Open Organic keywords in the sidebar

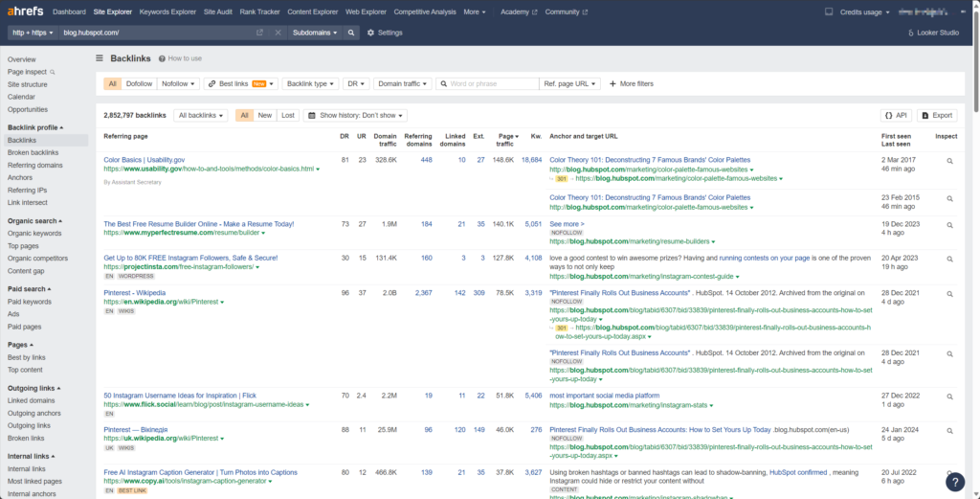(x=34, y=234)
